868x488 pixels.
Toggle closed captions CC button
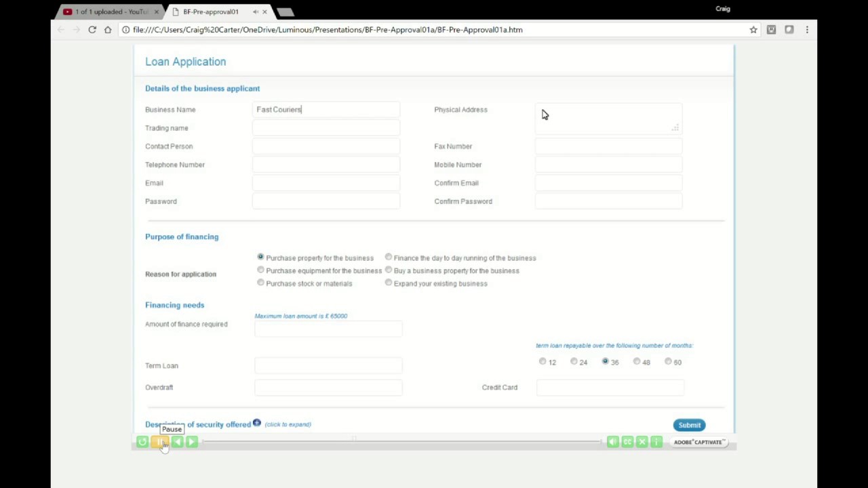tap(627, 442)
